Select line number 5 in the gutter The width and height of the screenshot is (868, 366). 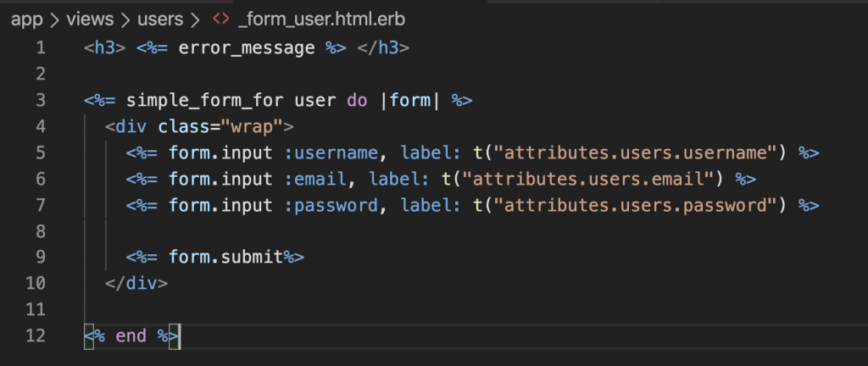pos(40,153)
